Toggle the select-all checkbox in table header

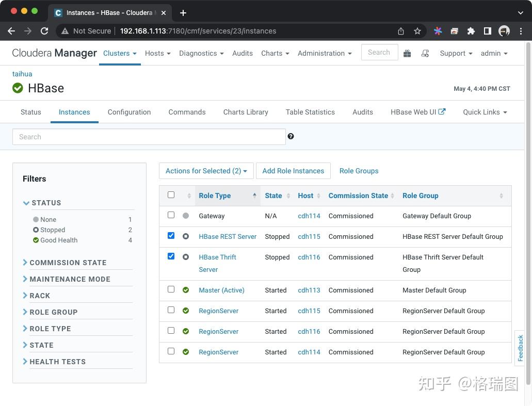point(171,195)
